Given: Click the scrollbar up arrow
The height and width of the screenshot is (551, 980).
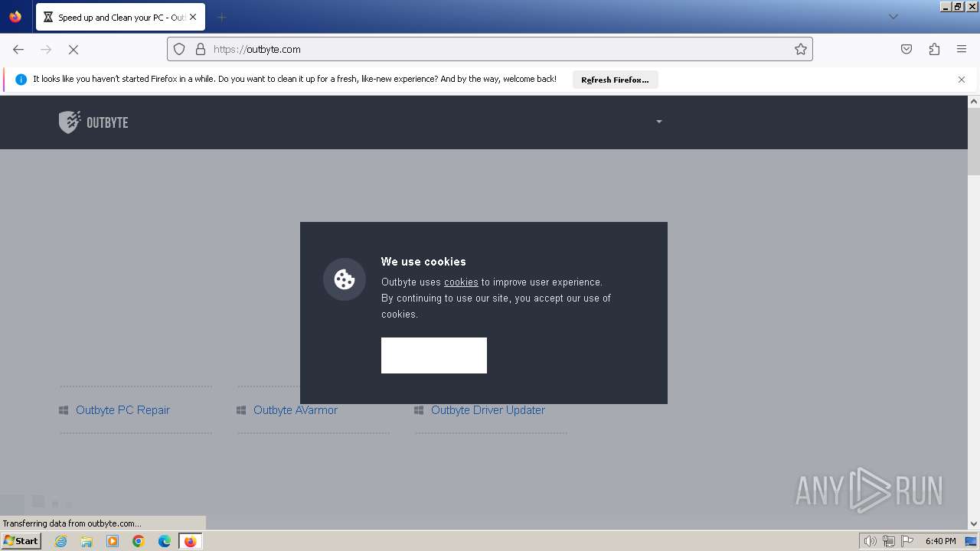Looking at the screenshot, I should coord(974,102).
